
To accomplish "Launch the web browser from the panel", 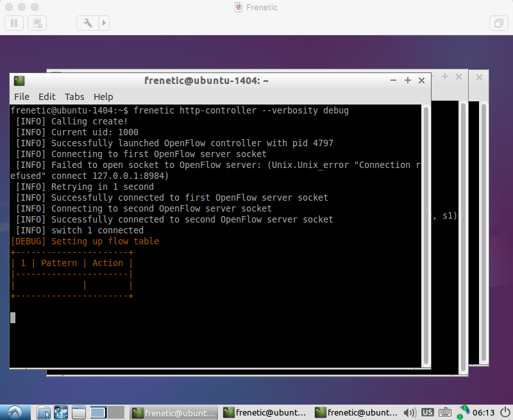I will click(61, 412).
